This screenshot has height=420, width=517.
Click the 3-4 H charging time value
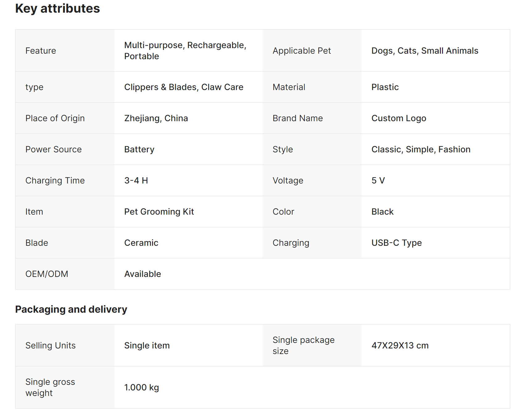[136, 181]
